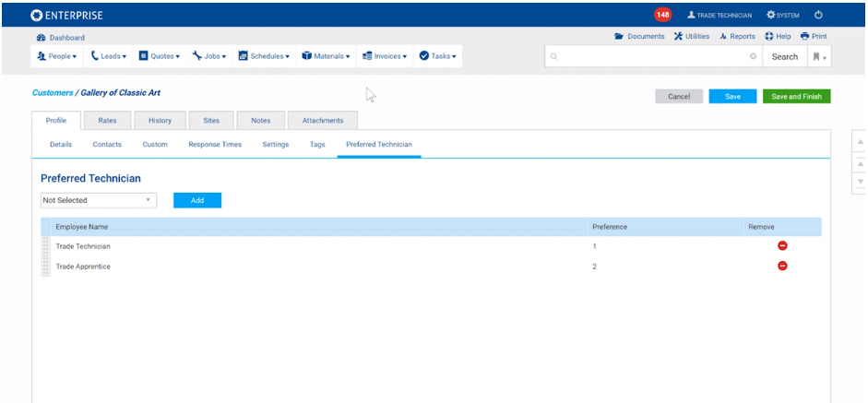This screenshot has width=868, height=403.
Task: Click the red notification badge showing 148
Action: coord(662,15)
